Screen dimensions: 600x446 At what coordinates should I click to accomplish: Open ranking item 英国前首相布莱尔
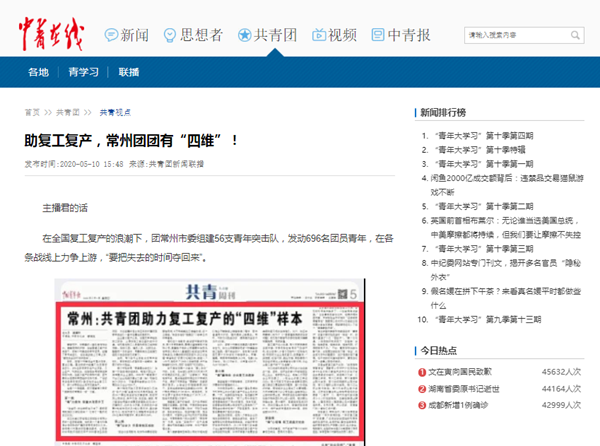[x=502, y=220]
